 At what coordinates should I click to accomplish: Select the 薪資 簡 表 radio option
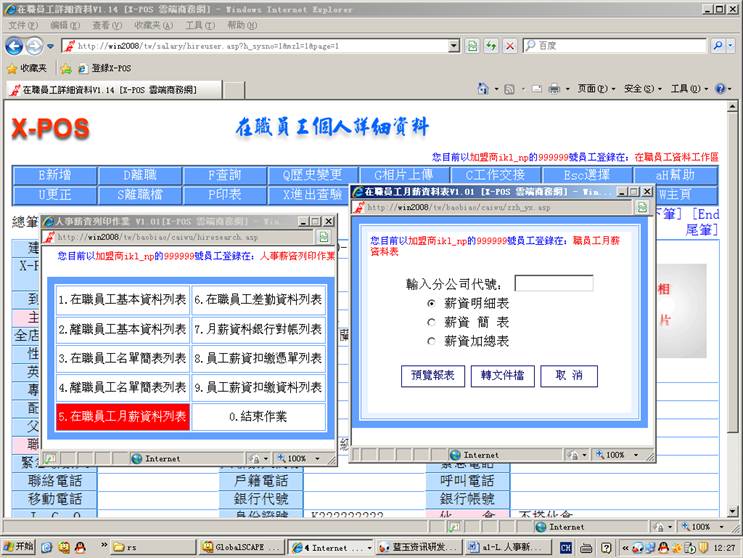pyautogui.click(x=432, y=322)
